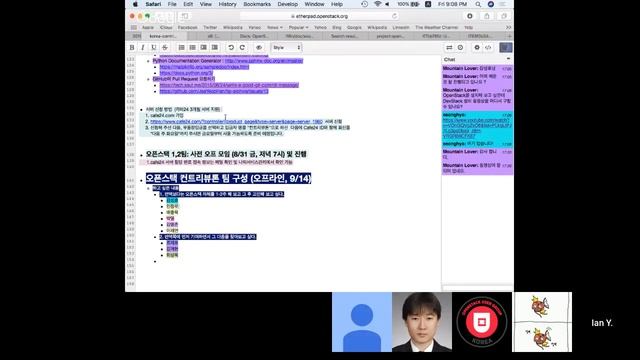This screenshot has width=640, height=360.
Task: Open the pad timeslider history
Action: [x=460, y=48]
